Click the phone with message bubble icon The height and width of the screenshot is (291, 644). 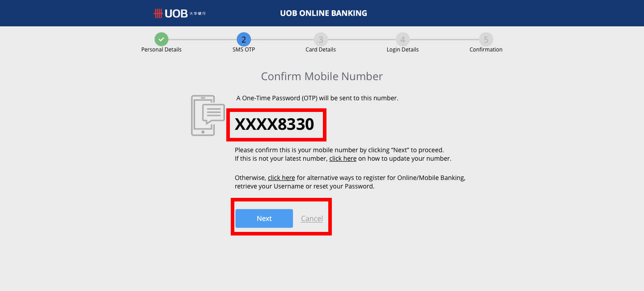[208, 115]
